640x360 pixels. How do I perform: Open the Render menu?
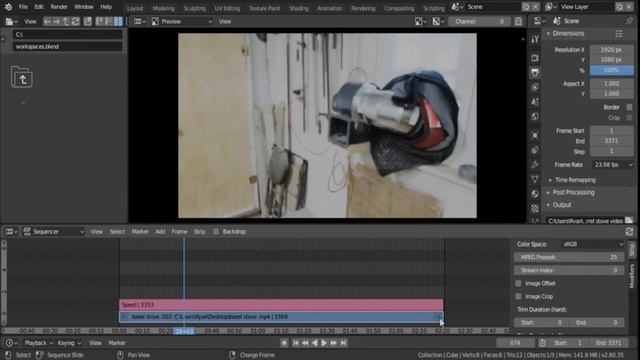coord(59,7)
